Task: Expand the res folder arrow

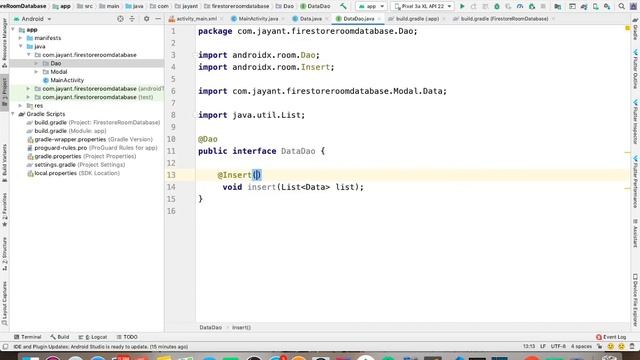Action: (20, 106)
